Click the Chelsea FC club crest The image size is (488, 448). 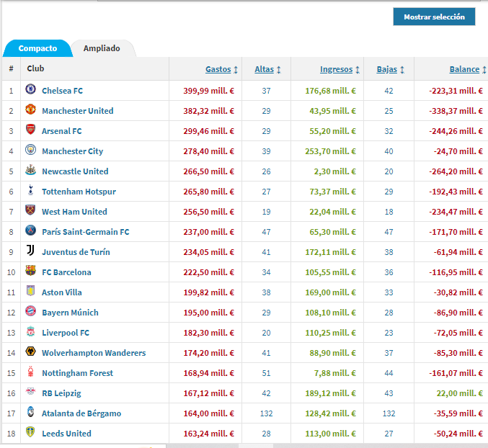30,89
